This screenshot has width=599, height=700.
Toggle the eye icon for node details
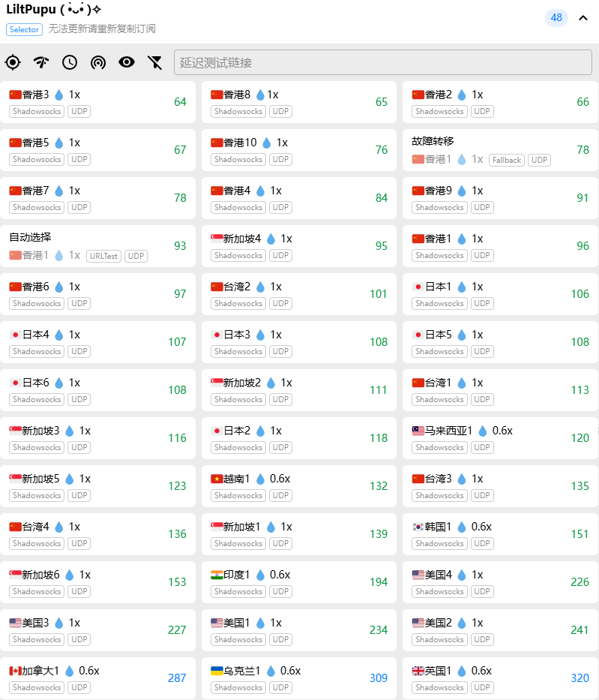click(x=127, y=62)
